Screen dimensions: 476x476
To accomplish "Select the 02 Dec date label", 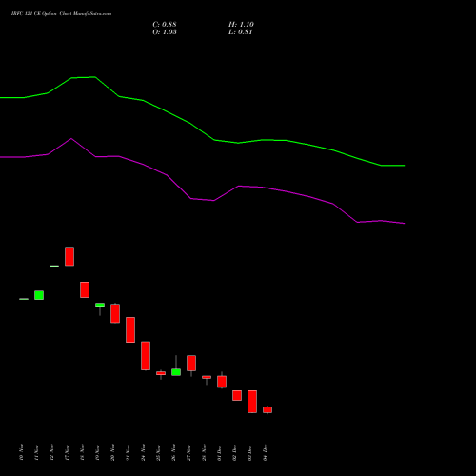I will (x=234, y=452).
